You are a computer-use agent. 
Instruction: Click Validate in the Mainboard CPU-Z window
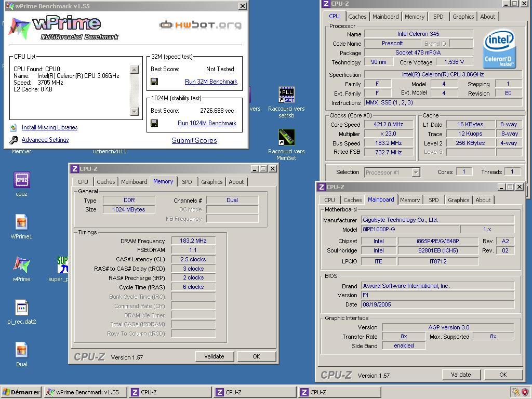coord(461,375)
